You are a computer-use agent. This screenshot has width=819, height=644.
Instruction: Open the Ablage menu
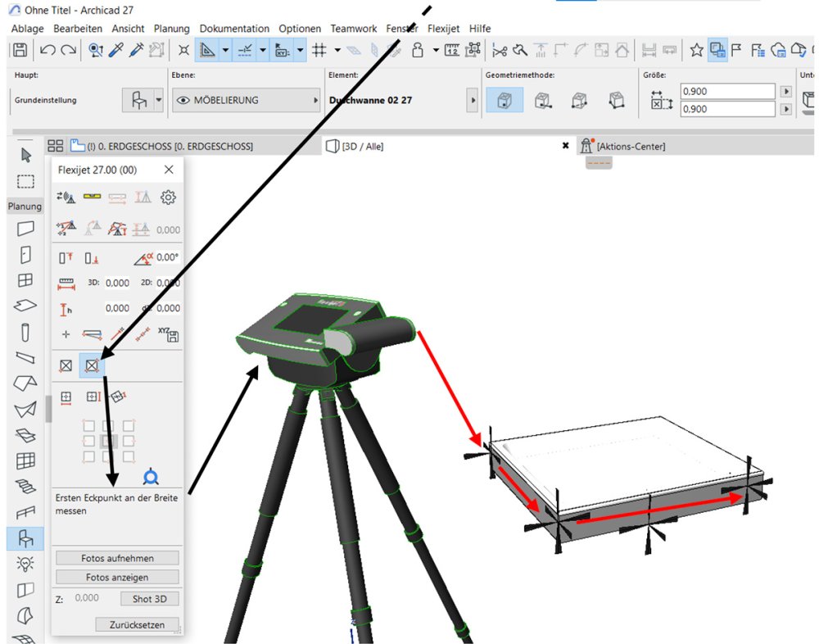27,29
